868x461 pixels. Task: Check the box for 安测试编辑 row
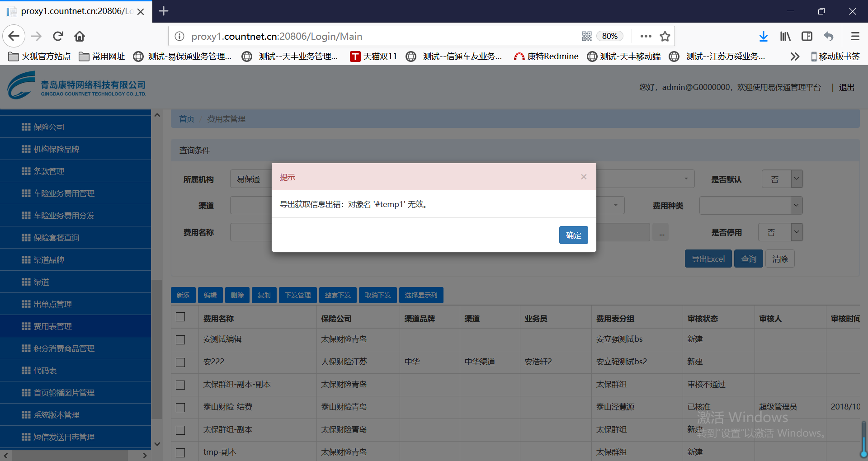click(180, 339)
